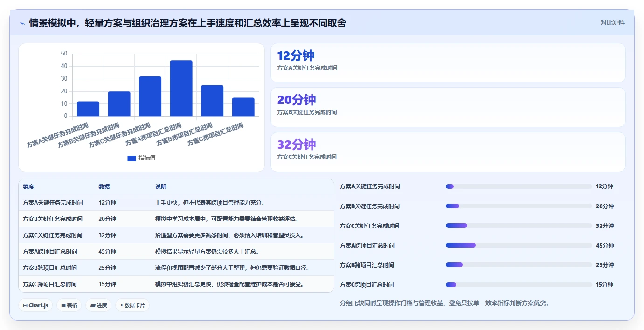This screenshot has width=644, height=330.
Task: Click the 方案B跨项目汇总时间 progress bar
Action: click(x=519, y=265)
